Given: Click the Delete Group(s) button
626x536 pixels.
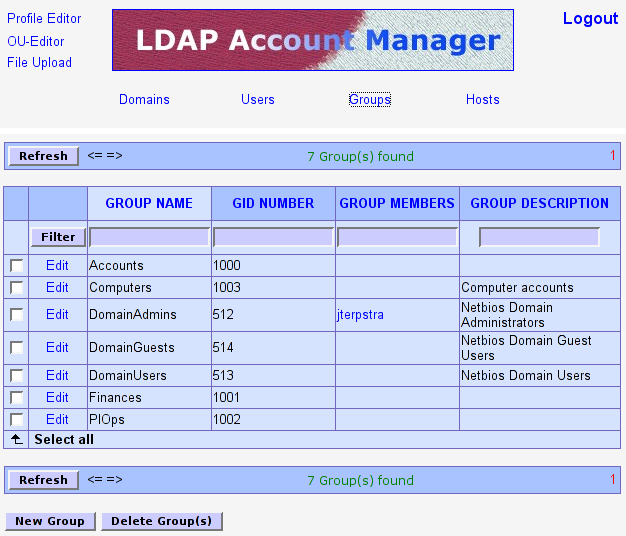Looking at the screenshot, I should pyautogui.click(x=161, y=521).
